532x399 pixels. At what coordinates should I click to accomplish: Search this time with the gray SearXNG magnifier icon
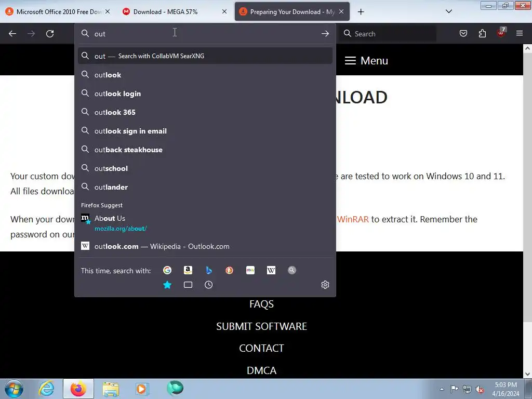(x=292, y=270)
